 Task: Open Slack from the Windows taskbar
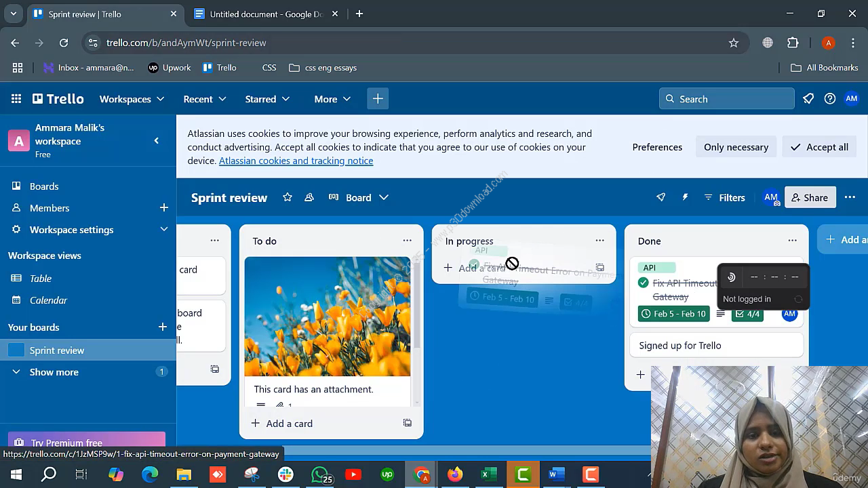point(285,474)
